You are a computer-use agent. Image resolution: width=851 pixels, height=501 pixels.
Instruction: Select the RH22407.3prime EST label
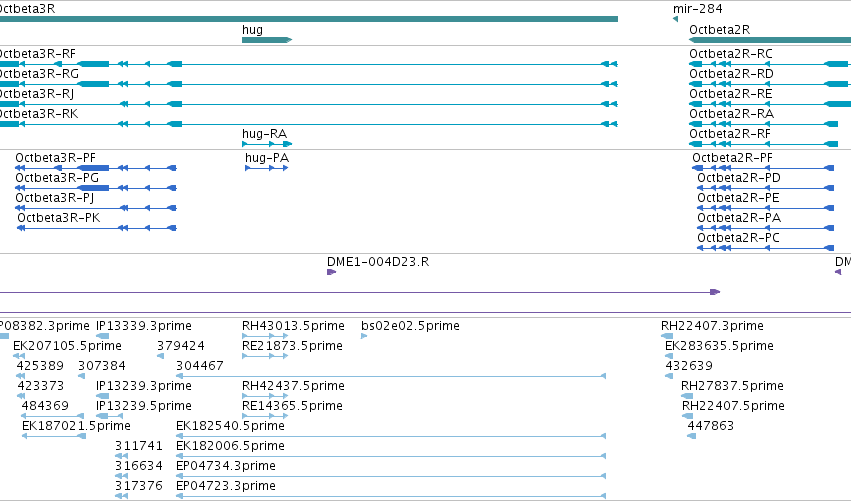pyautogui.click(x=712, y=326)
